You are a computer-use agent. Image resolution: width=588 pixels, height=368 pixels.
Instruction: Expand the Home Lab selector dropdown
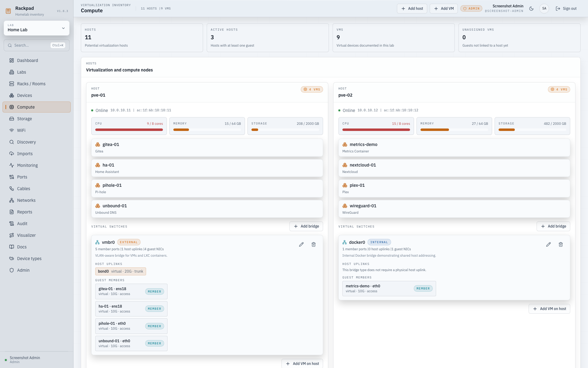(x=36, y=28)
